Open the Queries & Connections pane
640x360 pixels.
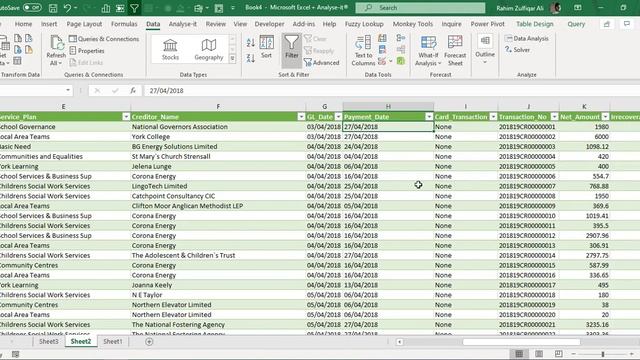click(104, 39)
